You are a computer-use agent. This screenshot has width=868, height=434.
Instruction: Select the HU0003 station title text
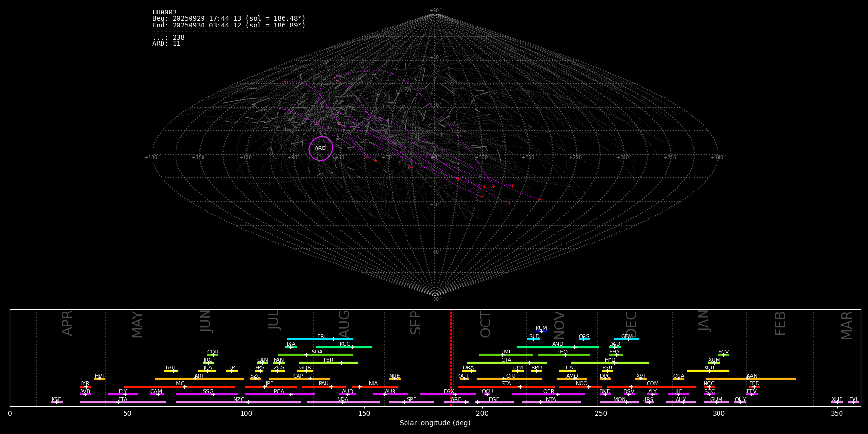coord(164,13)
